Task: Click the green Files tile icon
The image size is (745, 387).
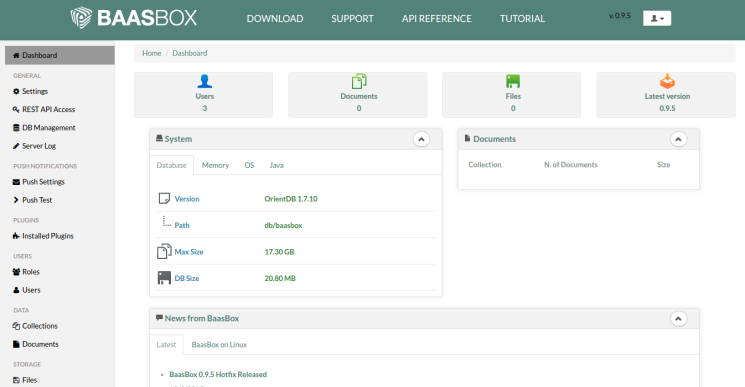Action: click(513, 81)
